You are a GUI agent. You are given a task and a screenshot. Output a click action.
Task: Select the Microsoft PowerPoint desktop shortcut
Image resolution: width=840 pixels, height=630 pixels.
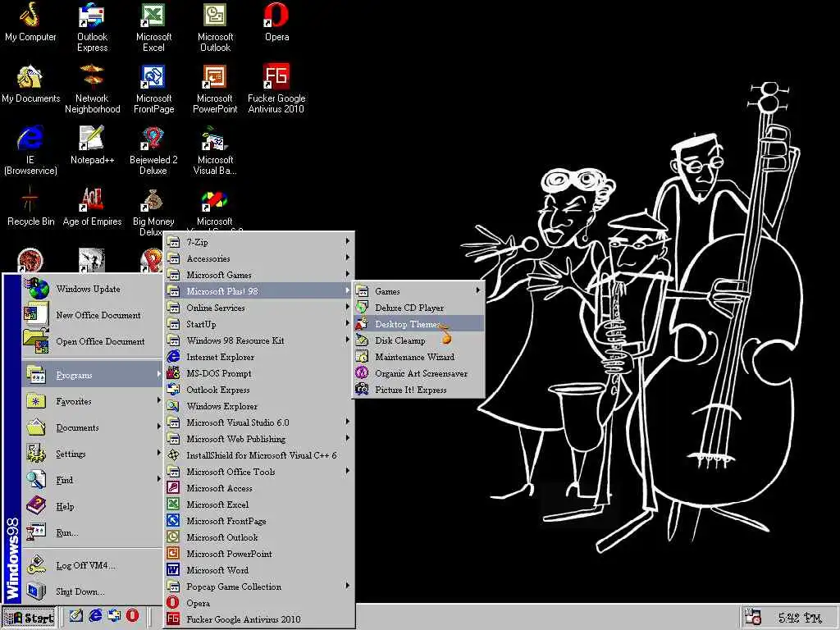[215, 89]
